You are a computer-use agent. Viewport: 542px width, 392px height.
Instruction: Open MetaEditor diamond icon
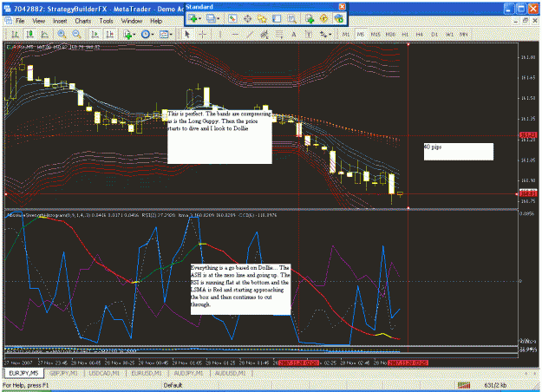pyautogui.click(x=323, y=19)
